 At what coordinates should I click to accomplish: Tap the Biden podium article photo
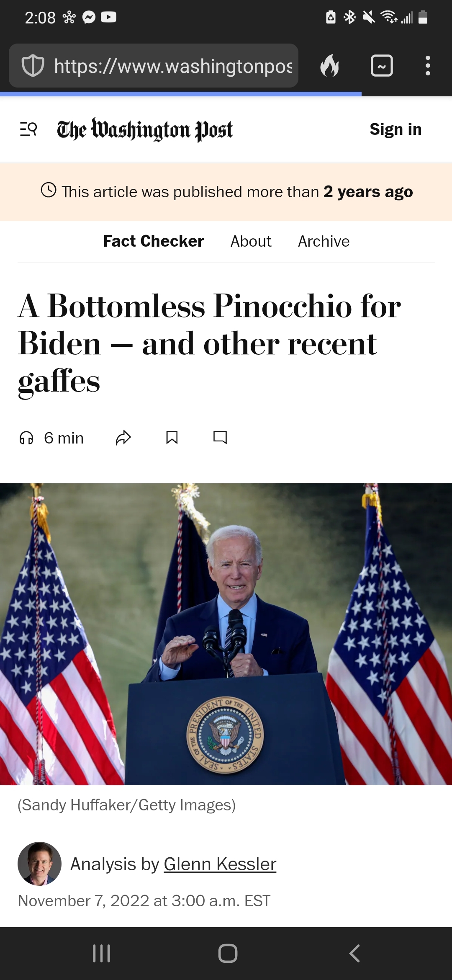pos(226,634)
